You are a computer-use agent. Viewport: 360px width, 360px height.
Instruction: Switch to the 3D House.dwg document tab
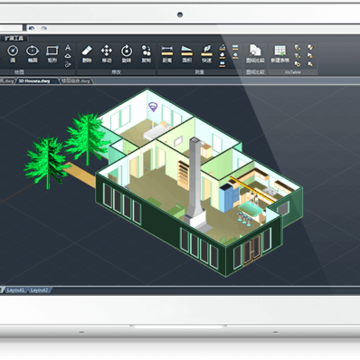pyautogui.click(x=37, y=81)
